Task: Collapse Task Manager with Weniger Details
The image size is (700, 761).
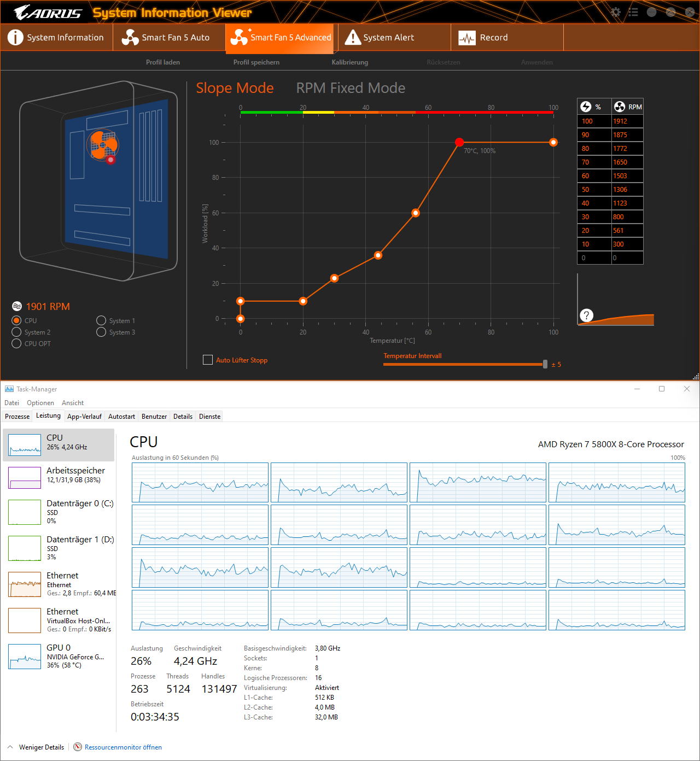Action: (36, 747)
